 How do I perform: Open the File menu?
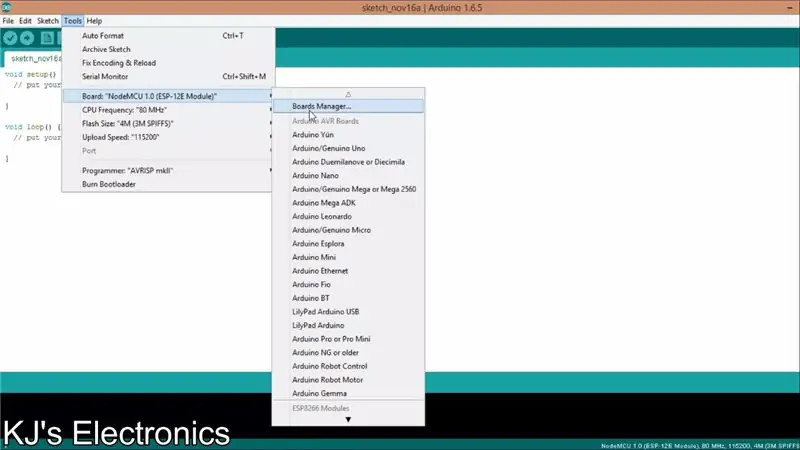point(8,21)
